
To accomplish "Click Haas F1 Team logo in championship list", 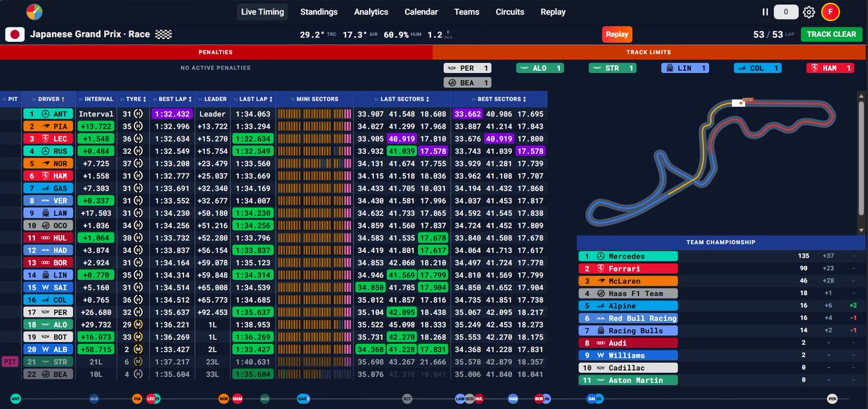I will point(601,293).
